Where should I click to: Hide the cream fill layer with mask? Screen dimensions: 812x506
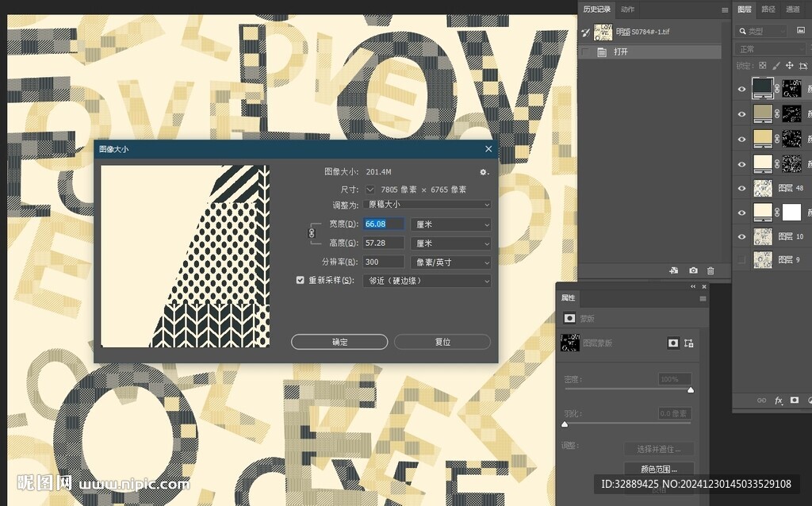click(x=741, y=163)
